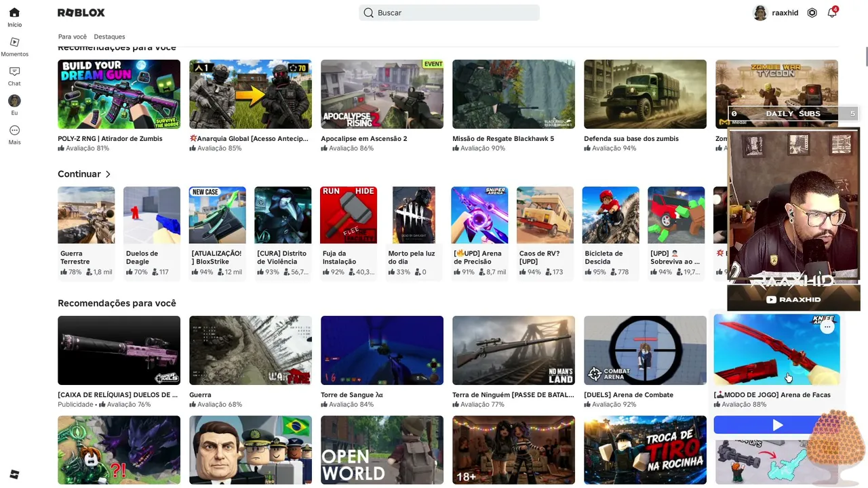Click the 'Torre de Sangue' title text
The image size is (868, 488).
pyautogui.click(x=352, y=395)
